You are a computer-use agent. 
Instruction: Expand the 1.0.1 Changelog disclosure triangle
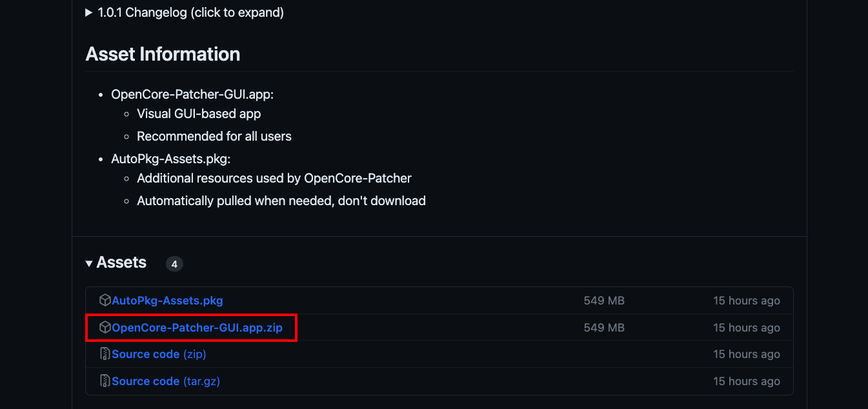click(89, 13)
